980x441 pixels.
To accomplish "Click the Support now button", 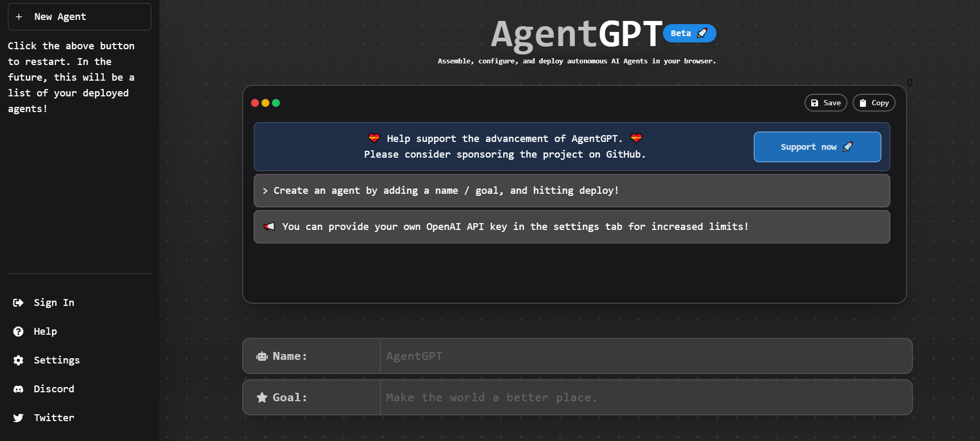I will [x=817, y=147].
